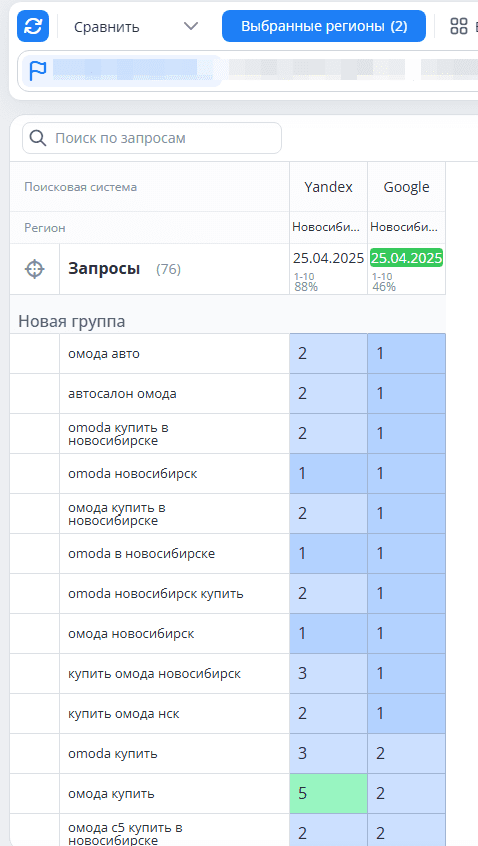Click the Новая группа group header
The height and width of the screenshot is (846, 478).
(72, 322)
